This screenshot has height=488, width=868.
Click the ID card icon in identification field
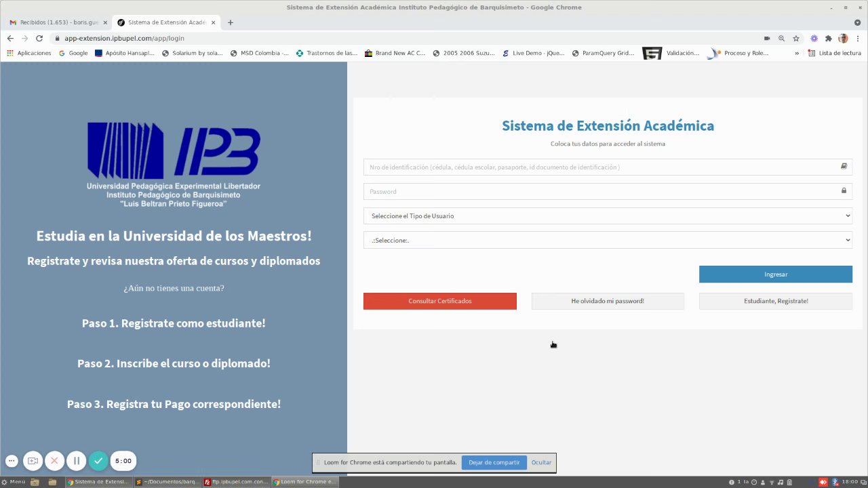[844, 166]
